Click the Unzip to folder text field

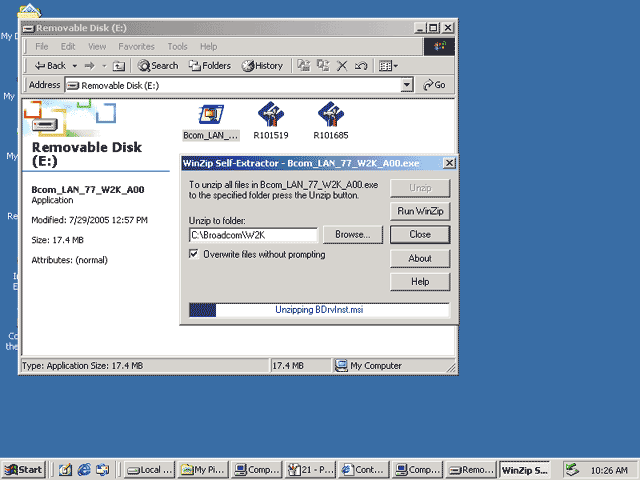[x=253, y=235]
